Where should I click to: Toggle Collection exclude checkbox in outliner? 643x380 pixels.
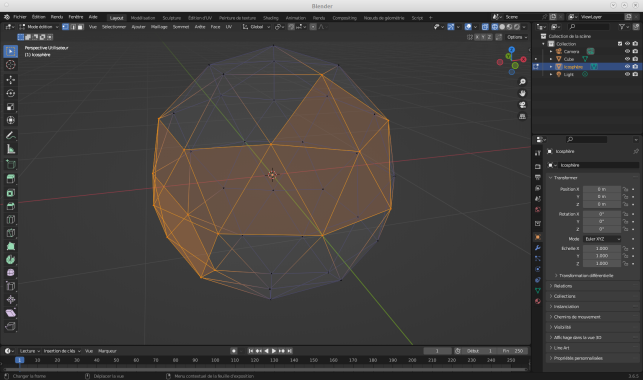click(x=620, y=43)
